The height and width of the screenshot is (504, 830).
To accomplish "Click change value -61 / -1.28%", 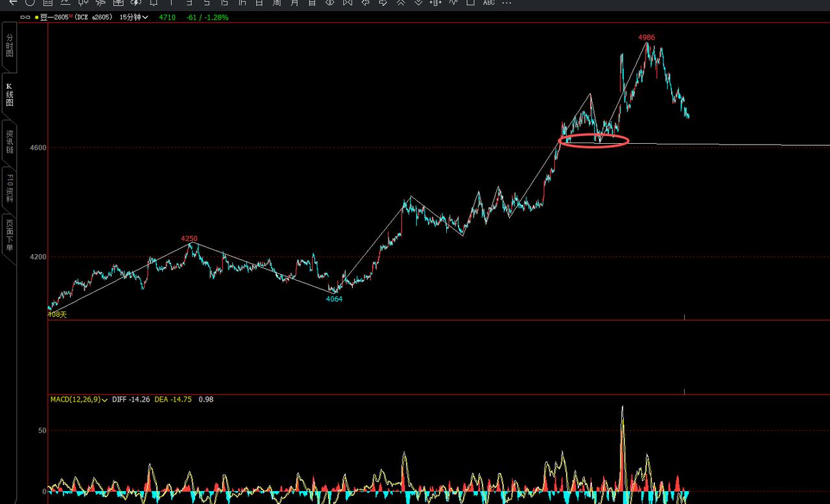I will tap(207, 17).
